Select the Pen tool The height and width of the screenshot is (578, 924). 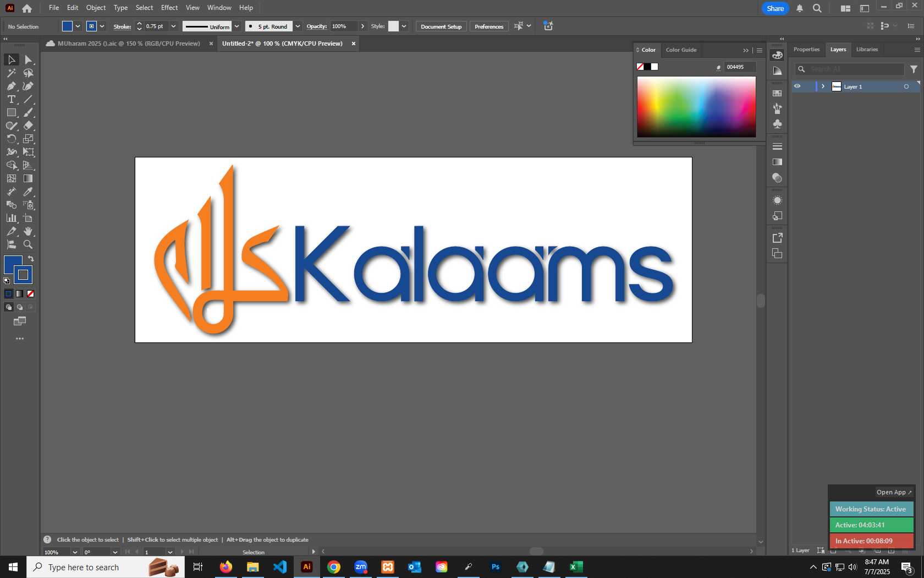[x=11, y=86]
